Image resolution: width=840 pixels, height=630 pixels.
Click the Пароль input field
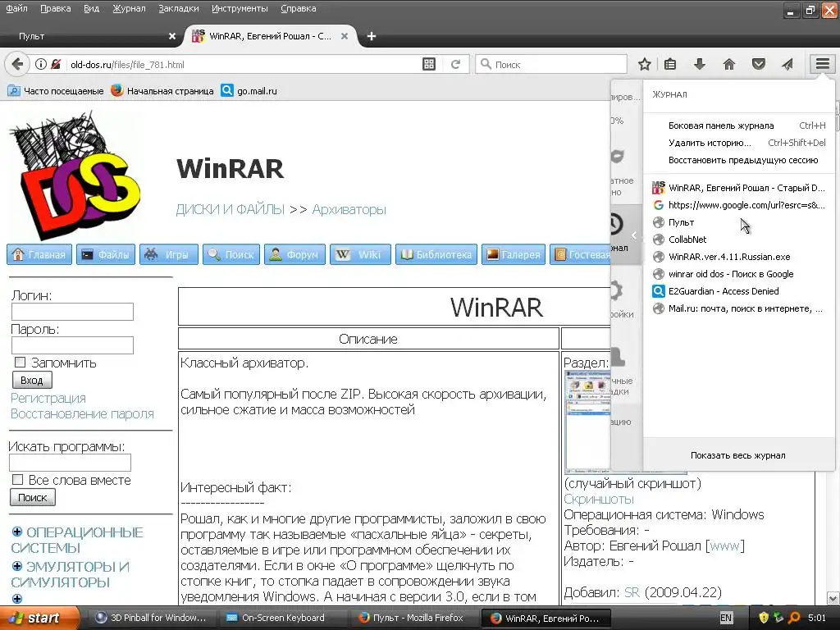click(x=72, y=345)
